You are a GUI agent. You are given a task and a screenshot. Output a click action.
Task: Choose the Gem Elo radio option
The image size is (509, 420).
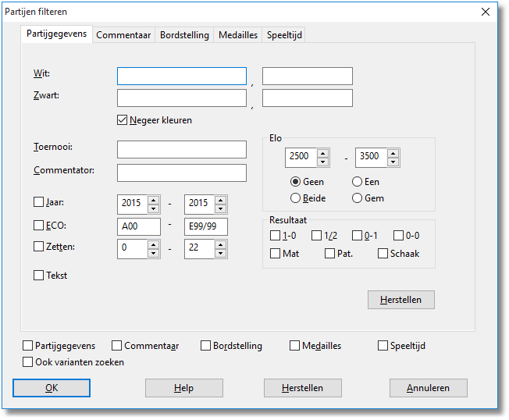coord(358,198)
